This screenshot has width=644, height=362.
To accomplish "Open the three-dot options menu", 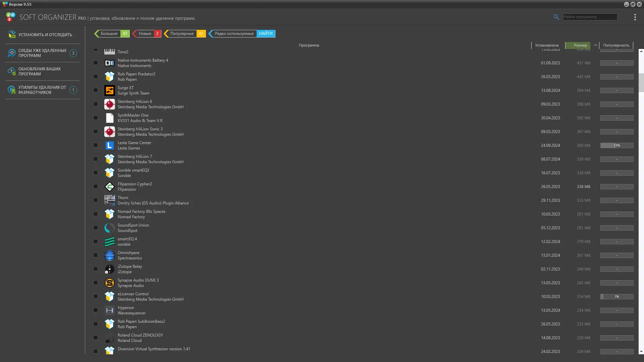I will pyautogui.click(x=635, y=17).
